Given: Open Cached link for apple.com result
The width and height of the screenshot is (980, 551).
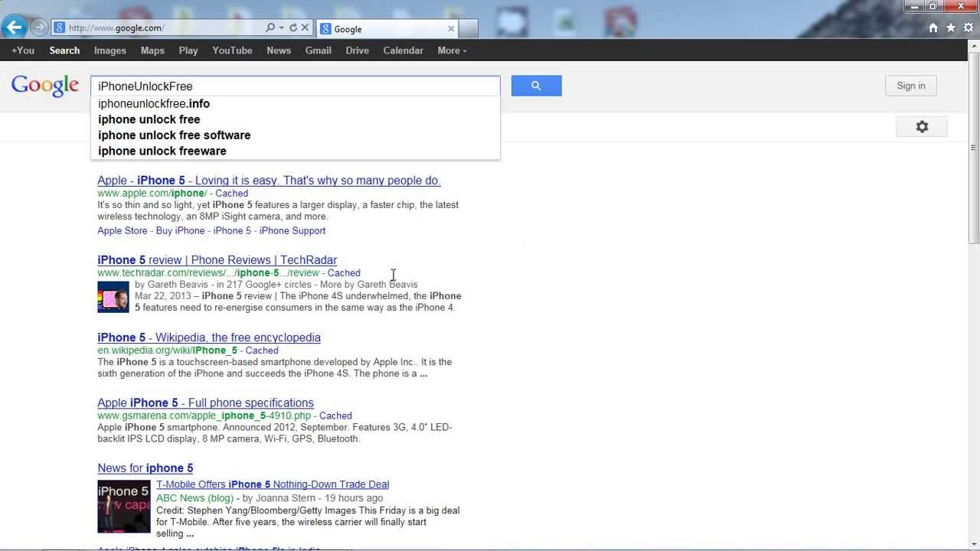Looking at the screenshot, I should click(x=232, y=194).
